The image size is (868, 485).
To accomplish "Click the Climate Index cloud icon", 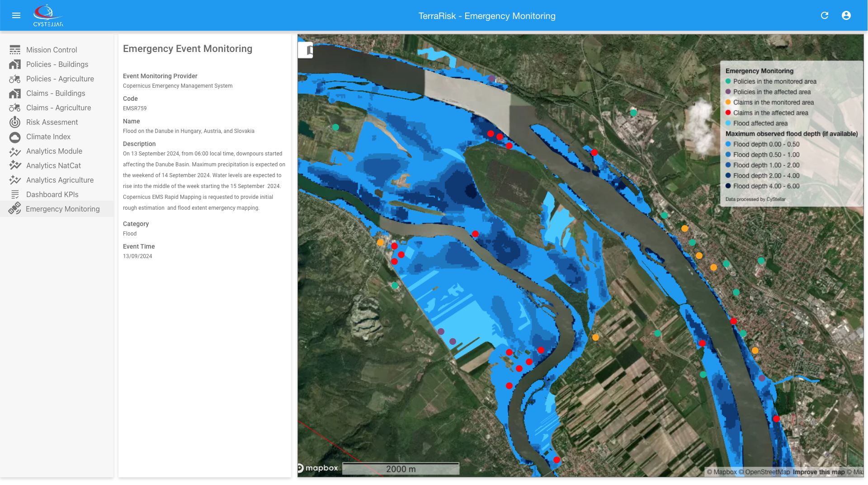I will point(15,137).
